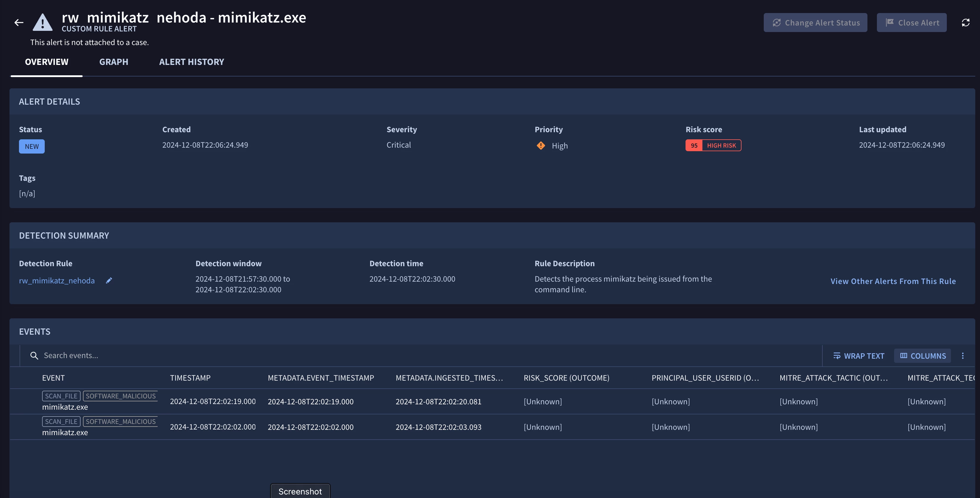The image size is (980, 498).
Task: Click View Other Alerts From This Rule
Action: (893, 281)
